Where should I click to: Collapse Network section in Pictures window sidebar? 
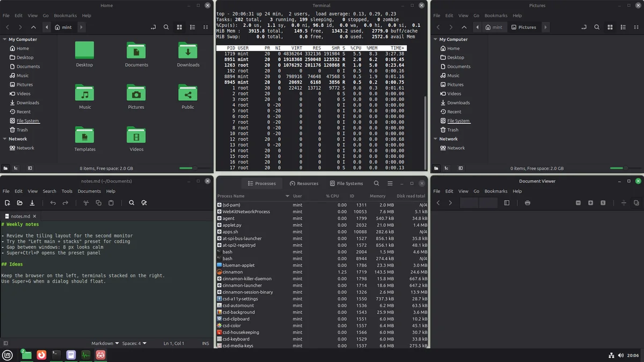(x=436, y=139)
